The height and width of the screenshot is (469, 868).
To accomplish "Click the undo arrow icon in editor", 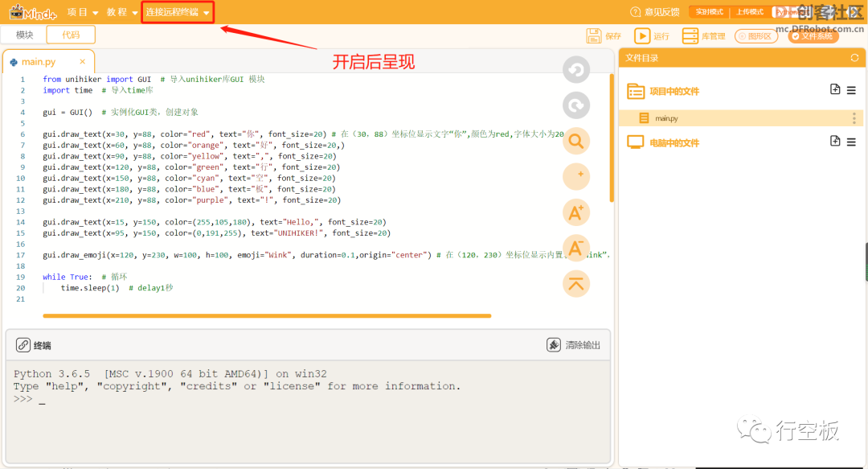I will [x=576, y=70].
